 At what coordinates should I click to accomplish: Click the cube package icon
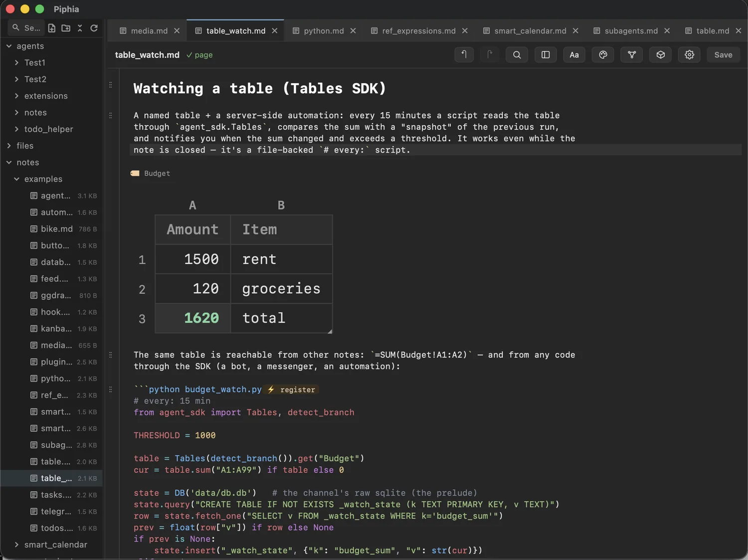tap(661, 55)
